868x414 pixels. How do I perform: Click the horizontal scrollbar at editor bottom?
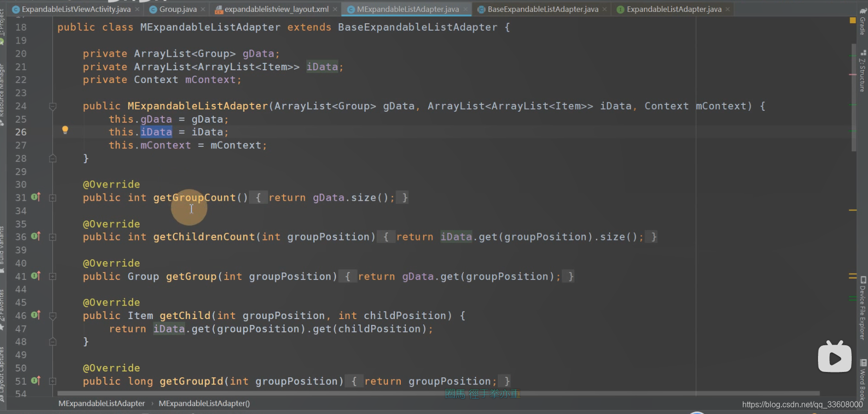point(438,394)
